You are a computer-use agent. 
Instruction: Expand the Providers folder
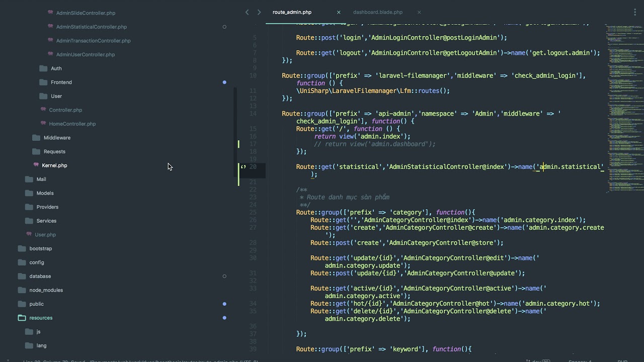[x=47, y=207]
